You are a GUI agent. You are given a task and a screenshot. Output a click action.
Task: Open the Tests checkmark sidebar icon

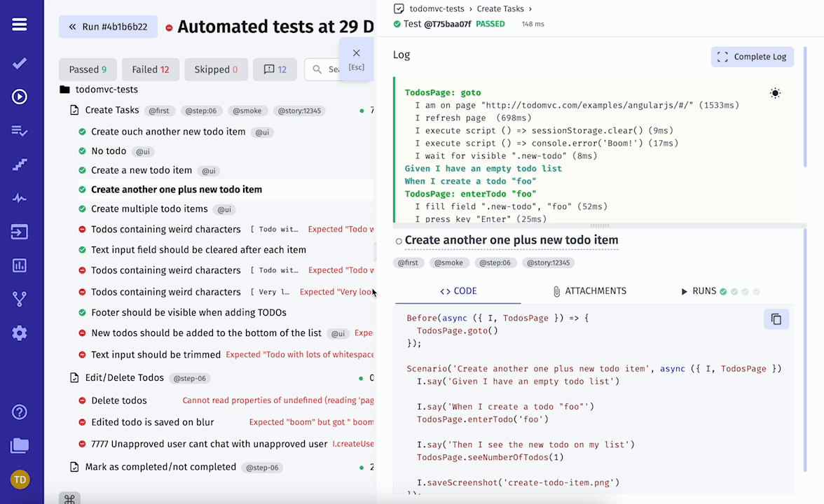click(20, 64)
